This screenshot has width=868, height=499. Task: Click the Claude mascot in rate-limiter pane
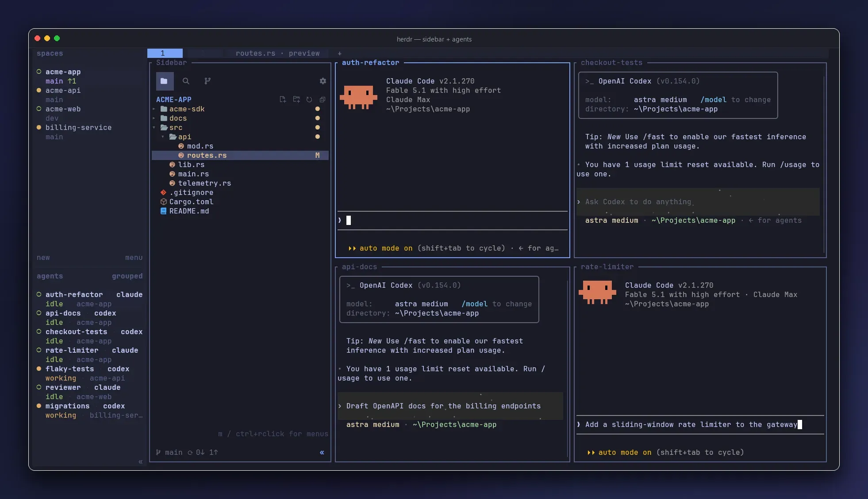click(x=597, y=292)
